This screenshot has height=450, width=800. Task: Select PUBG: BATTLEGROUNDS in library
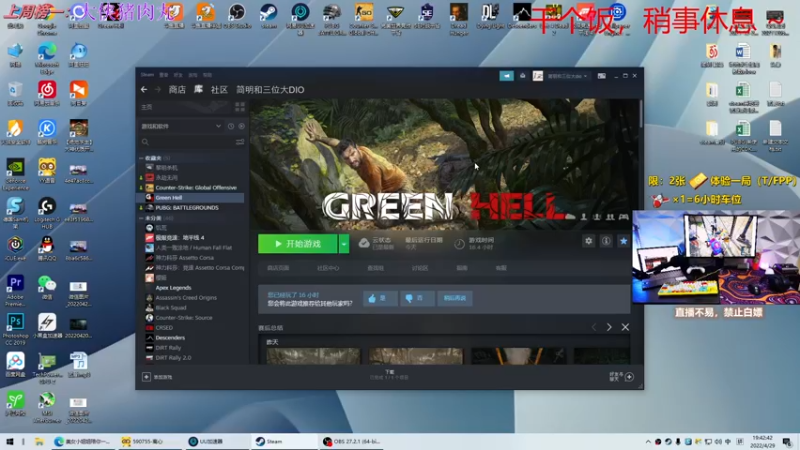click(x=187, y=208)
